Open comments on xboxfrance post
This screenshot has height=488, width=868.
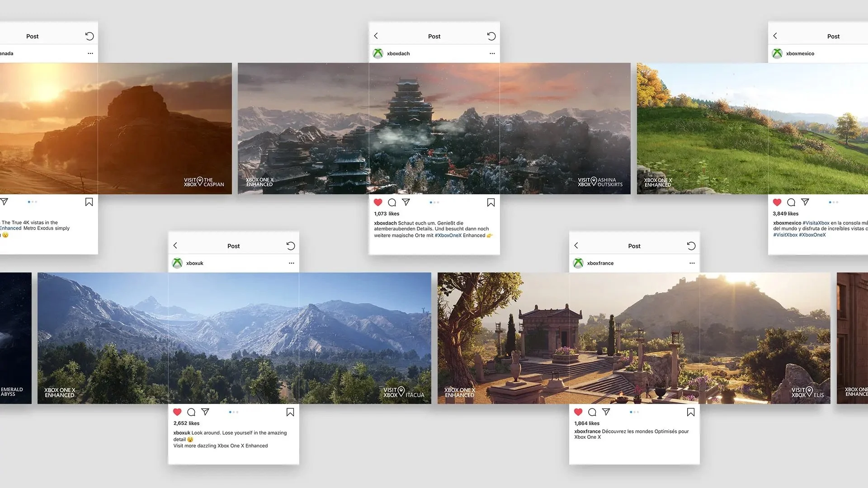pyautogui.click(x=592, y=412)
